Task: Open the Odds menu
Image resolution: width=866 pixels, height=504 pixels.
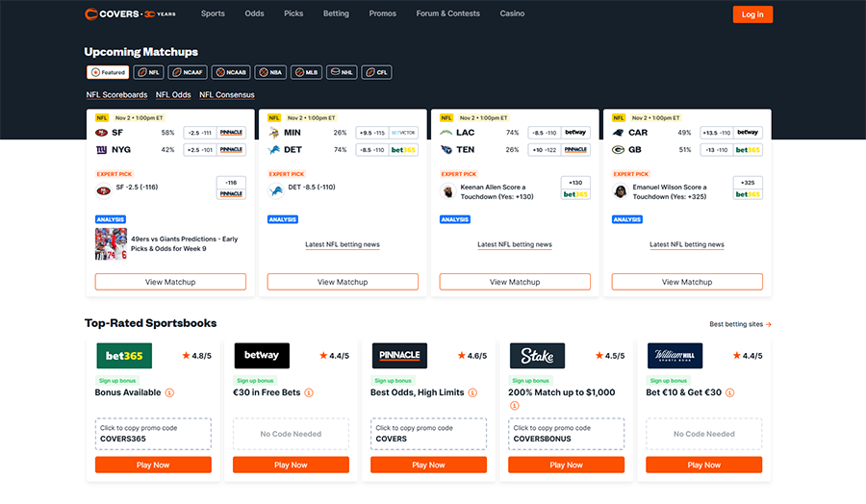Action: tap(254, 13)
